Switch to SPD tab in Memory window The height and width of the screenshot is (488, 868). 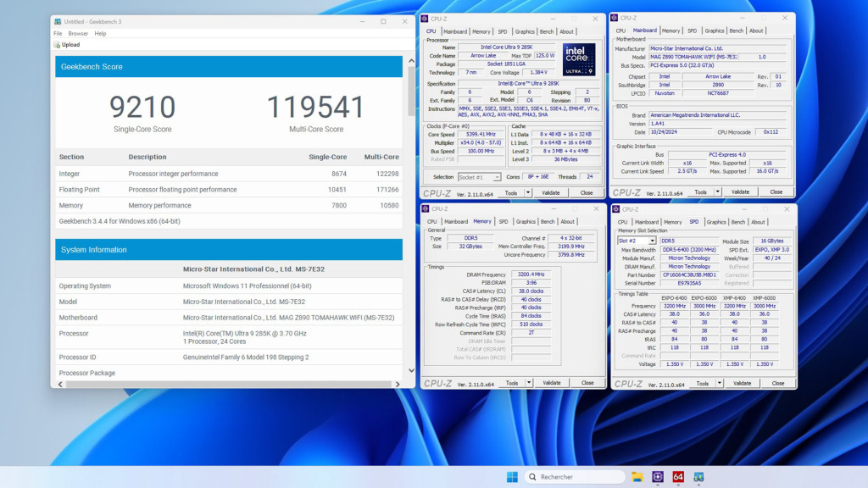pyautogui.click(x=504, y=222)
